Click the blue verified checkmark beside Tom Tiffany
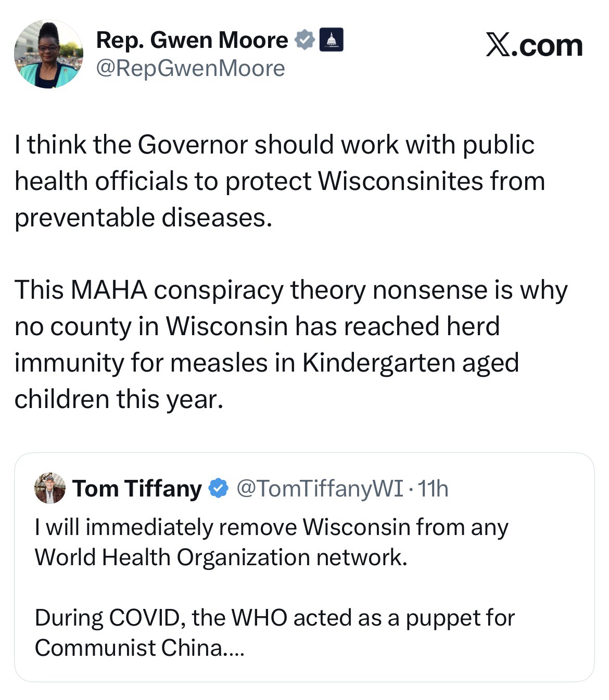609x700 pixels. point(218,488)
